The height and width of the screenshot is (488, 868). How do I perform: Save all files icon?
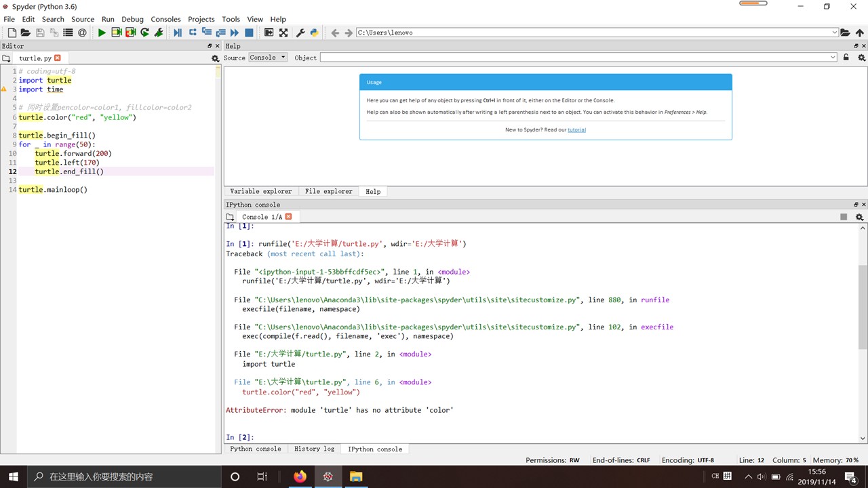[x=54, y=33]
